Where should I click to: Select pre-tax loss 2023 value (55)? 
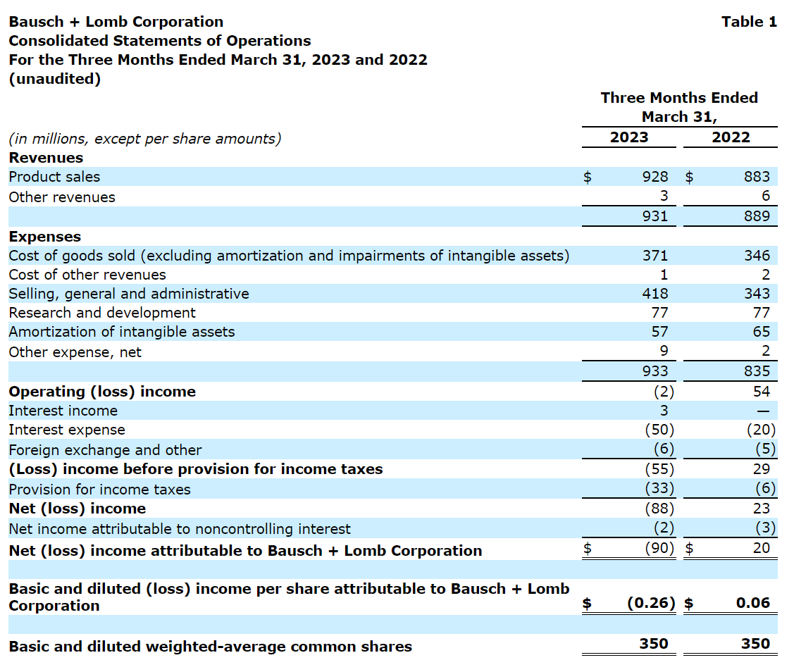(660, 469)
